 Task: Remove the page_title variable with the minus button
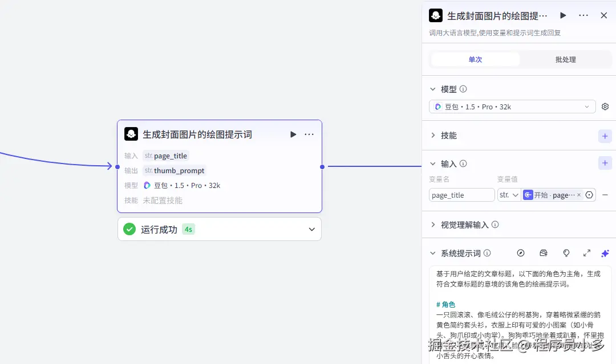pos(605,194)
